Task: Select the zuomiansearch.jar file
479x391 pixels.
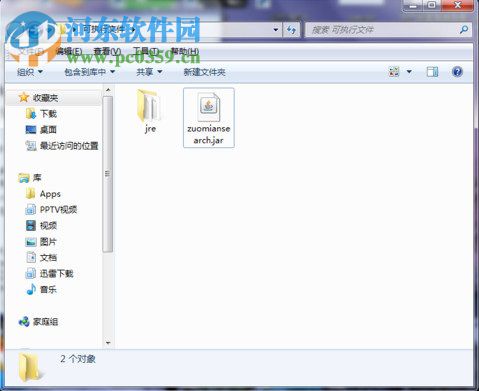Action: (x=209, y=118)
